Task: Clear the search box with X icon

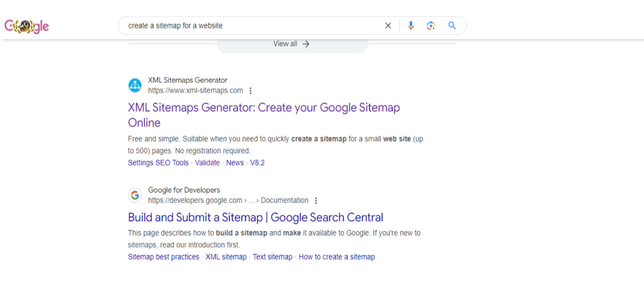Action: (388, 25)
